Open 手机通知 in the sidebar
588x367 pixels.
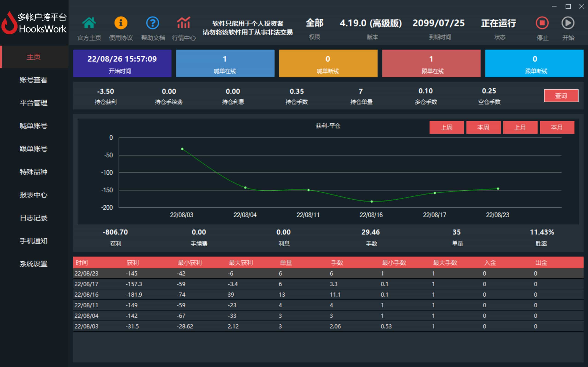(33, 241)
